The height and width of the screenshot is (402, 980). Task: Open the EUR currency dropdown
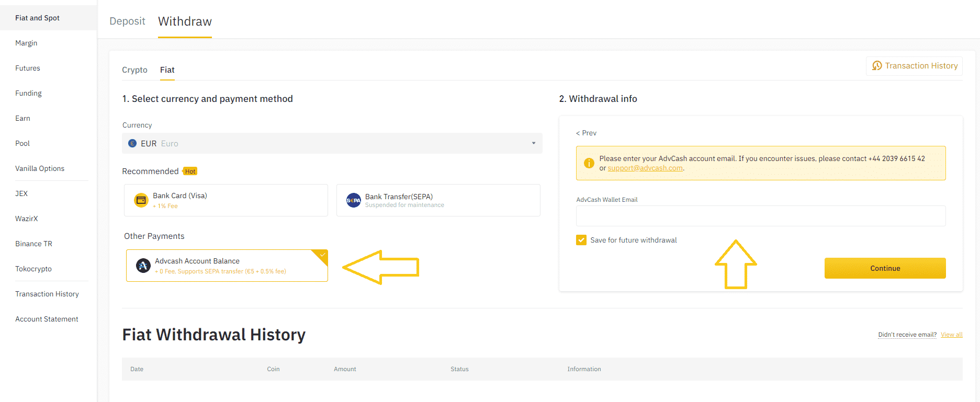(x=332, y=143)
